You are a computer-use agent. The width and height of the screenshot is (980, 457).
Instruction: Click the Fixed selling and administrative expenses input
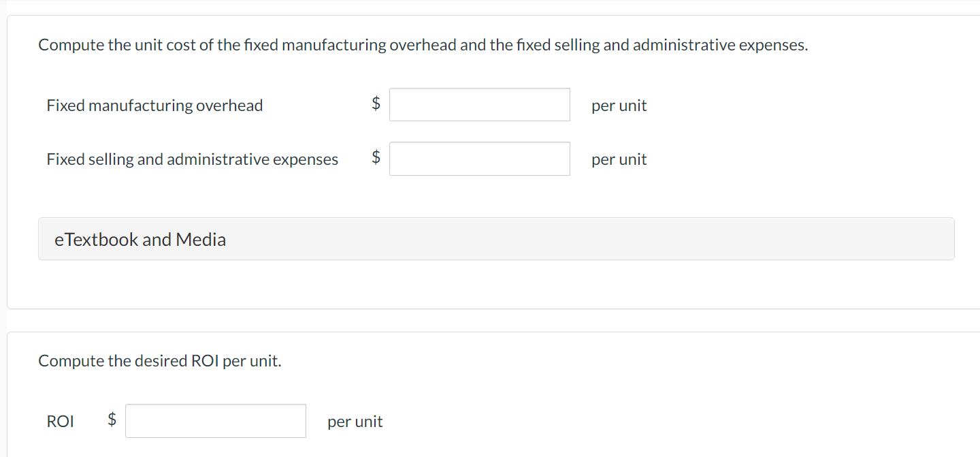click(479, 159)
